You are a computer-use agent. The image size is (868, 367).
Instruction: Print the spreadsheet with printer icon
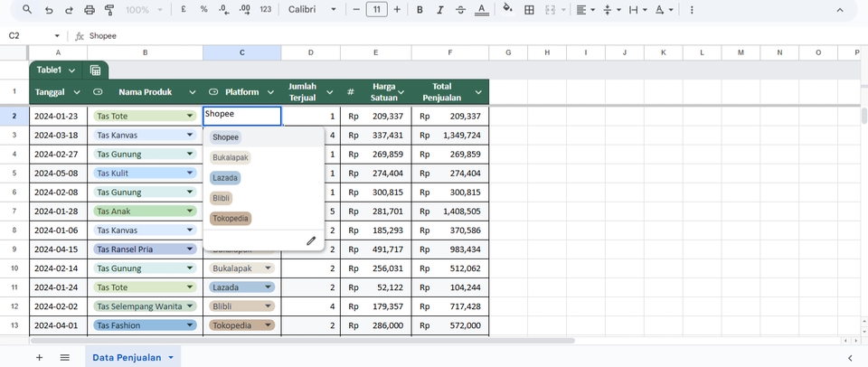pos(90,10)
